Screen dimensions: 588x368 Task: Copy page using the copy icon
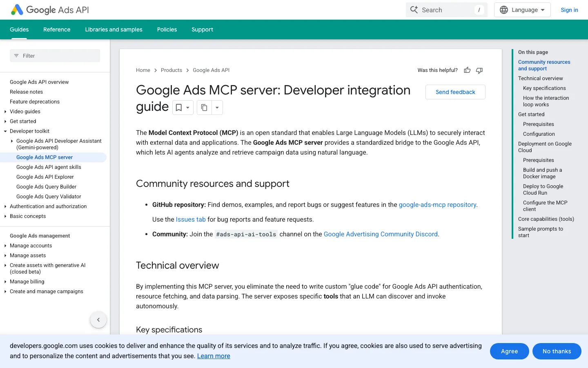tap(204, 108)
